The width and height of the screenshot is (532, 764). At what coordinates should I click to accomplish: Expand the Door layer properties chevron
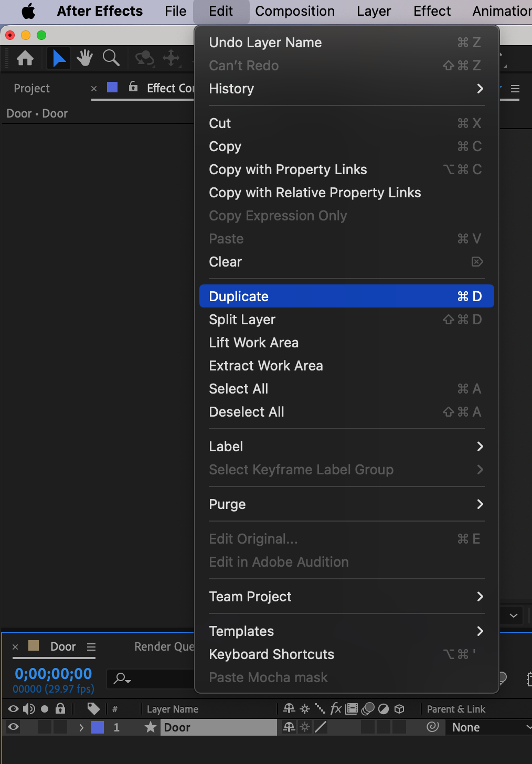[x=81, y=727]
